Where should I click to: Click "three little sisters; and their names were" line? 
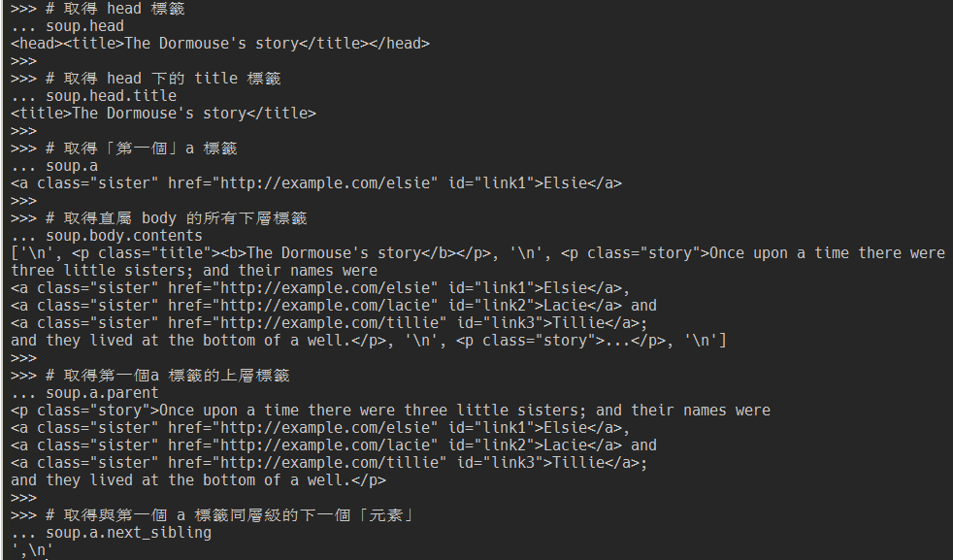tap(194, 271)
